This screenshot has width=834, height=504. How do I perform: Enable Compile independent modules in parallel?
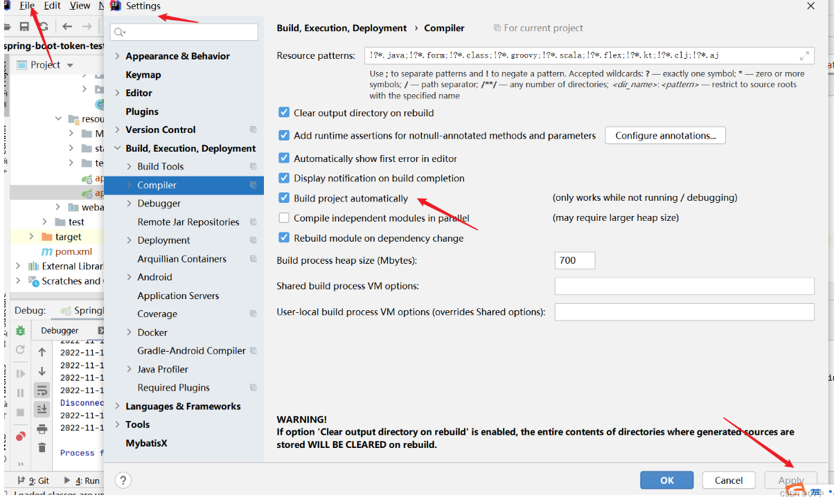(283, 217)
